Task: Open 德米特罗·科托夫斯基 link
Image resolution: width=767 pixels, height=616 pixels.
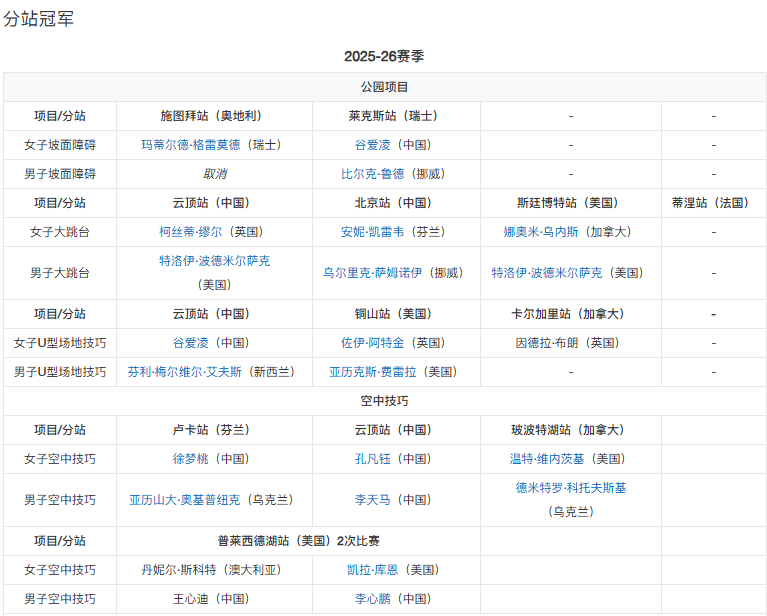Action: (571, 488)
